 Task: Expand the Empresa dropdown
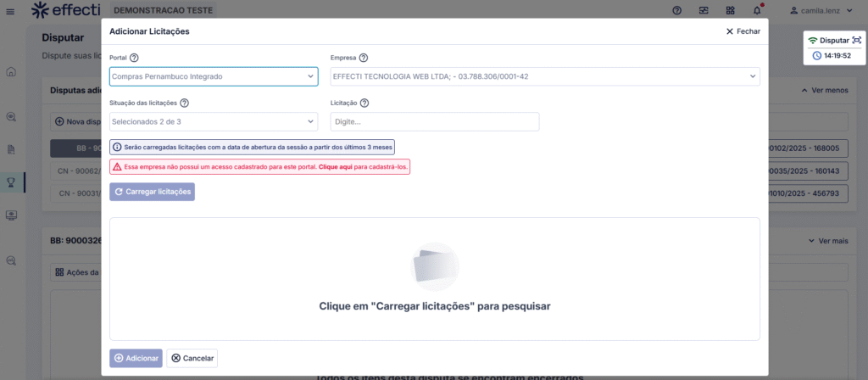pos(544,76)
